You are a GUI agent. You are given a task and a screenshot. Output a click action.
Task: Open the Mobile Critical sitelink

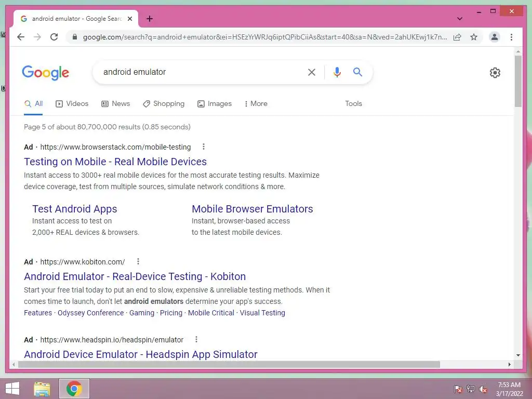pos(211,312)
